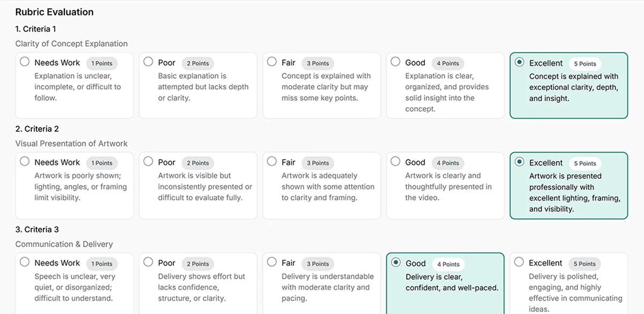Select Poor radio for Clarity of Concept
This screenshot has height=314, width=644.
pyautogui.click(x=148, y=62)
